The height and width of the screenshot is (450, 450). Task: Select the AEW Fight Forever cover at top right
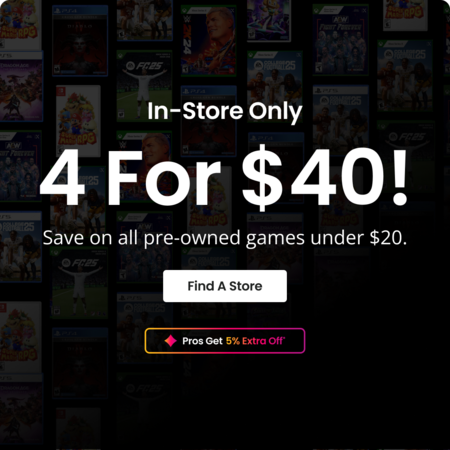[340, 40]
